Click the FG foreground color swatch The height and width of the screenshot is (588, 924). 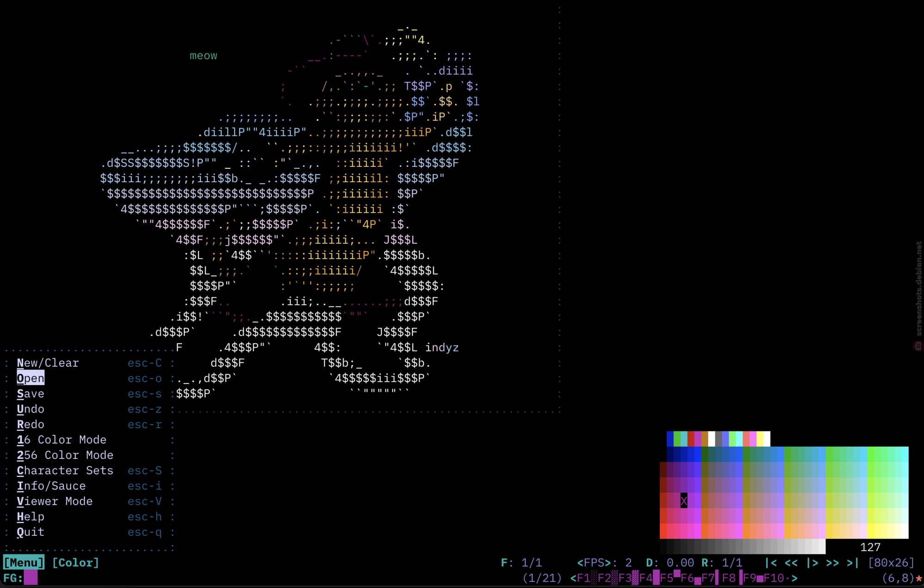30,578
